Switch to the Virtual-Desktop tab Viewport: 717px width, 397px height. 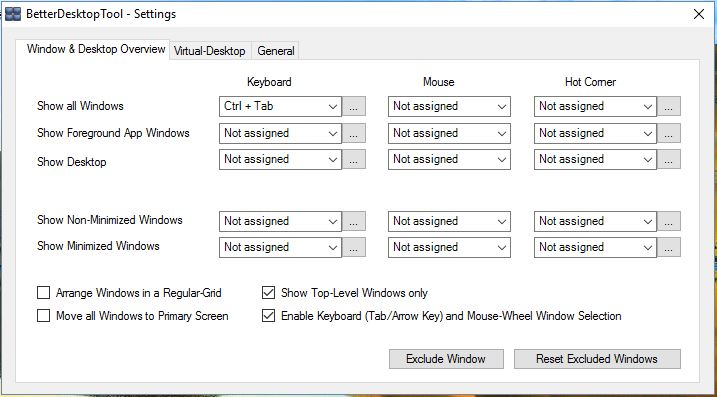click(209, 51)
